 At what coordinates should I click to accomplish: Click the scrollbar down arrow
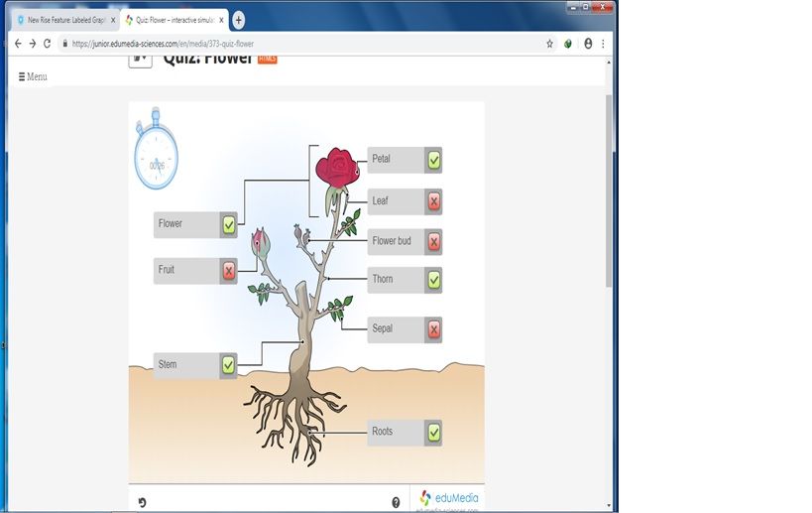pyautogui.click(x=609, y=506)
